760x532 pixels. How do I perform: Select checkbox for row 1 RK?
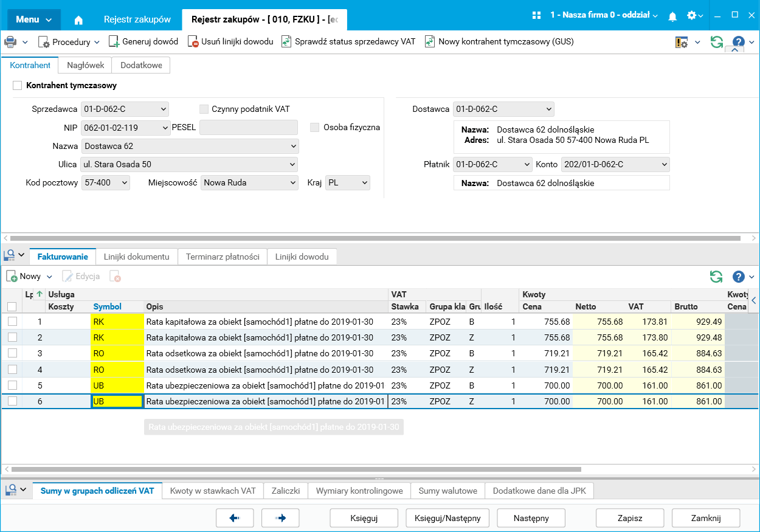click(12, 322)
